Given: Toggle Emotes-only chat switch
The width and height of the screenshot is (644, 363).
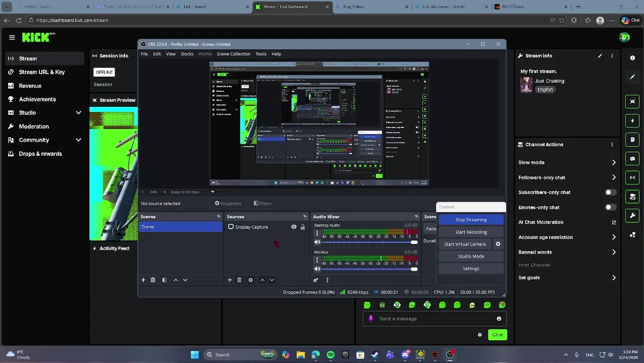Looking at the screenshot, I should click(x=610, y=207).
